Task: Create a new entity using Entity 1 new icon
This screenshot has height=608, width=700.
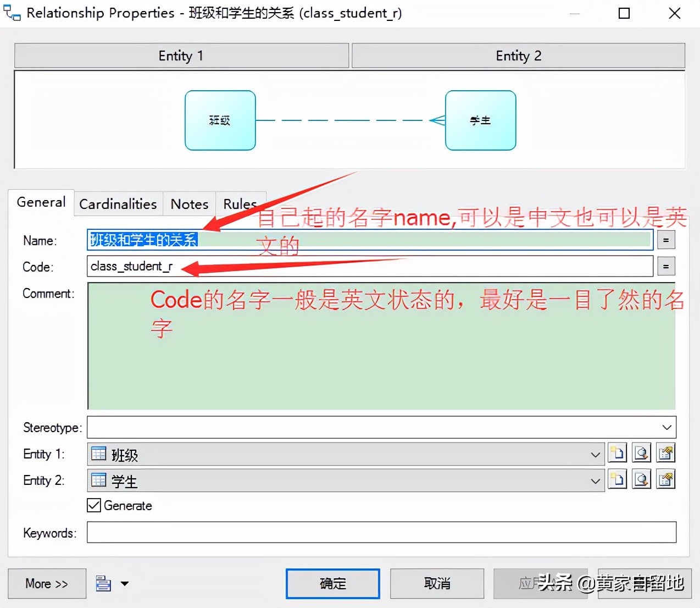Action: pos(617,452)
